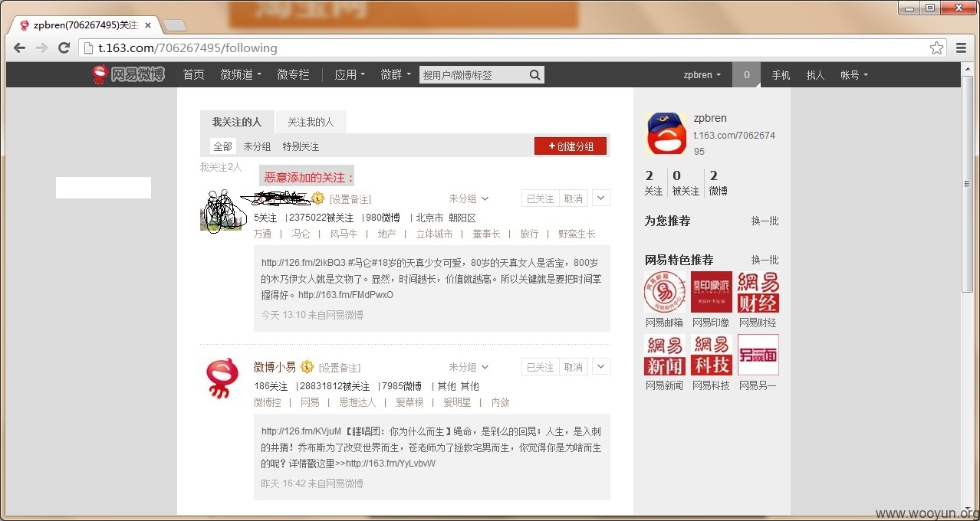Open link http://163.fm/FMdPwxO
Screen dimensions: 980x521
coord(346,294)
